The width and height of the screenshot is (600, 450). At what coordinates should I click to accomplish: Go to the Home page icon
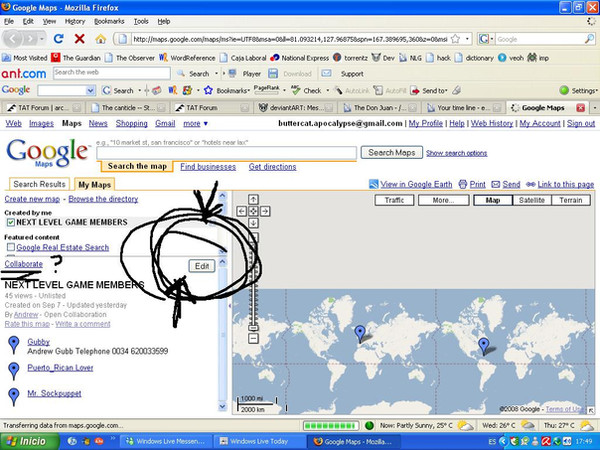point(101,39)
